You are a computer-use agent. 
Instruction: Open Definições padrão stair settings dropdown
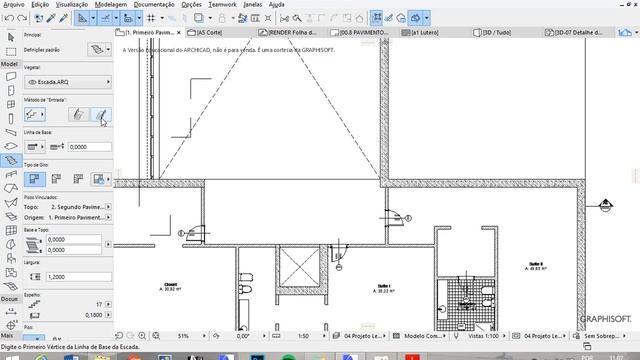[x=108, y=50]
